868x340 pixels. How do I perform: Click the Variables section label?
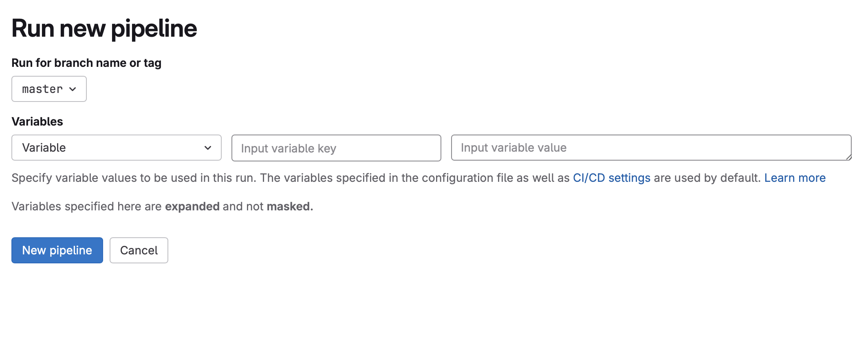point(37,121)
